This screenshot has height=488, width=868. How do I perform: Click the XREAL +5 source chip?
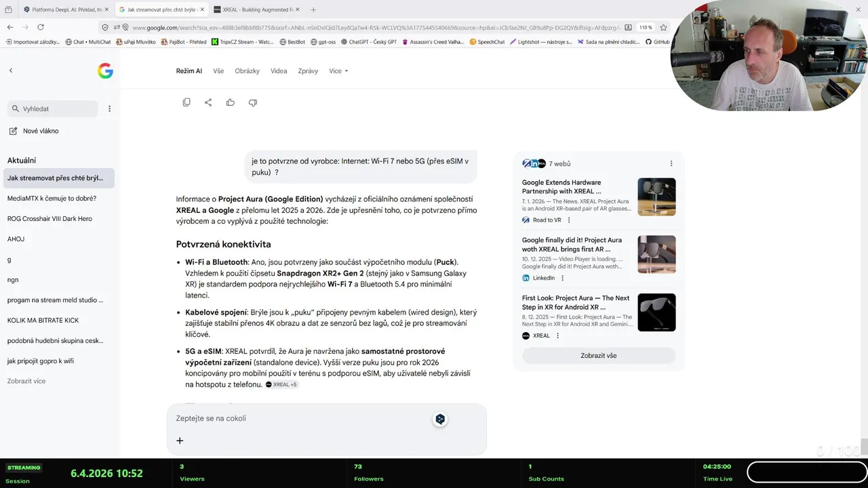point(281,384)
